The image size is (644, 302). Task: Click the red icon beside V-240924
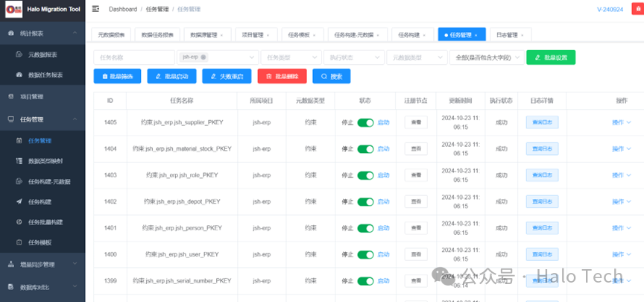coord(638,9)
